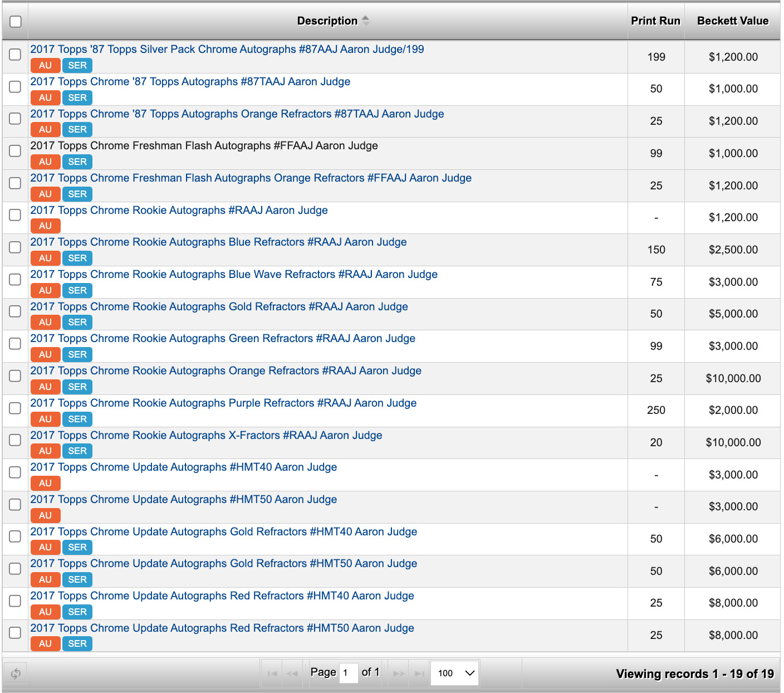Screen dimensions: 784x693
Task: Toggle the select-all checkbox in the header
Action: coord(16,21)
